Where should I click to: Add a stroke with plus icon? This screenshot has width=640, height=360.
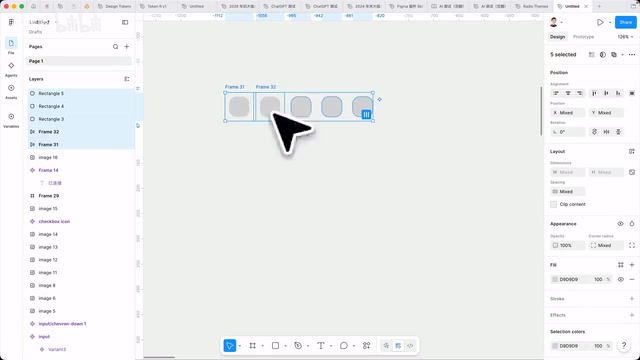pyautogui.click(x=631, y=299)
